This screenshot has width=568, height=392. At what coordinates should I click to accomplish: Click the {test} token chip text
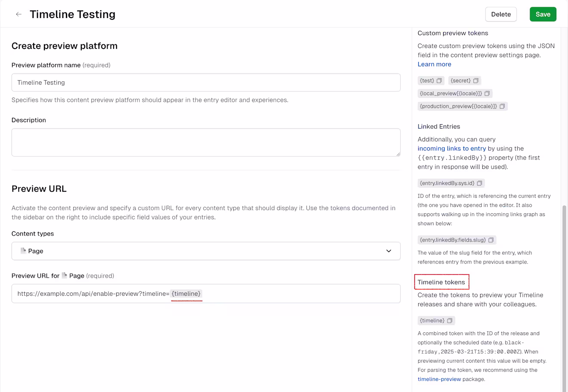pos(427,81)
